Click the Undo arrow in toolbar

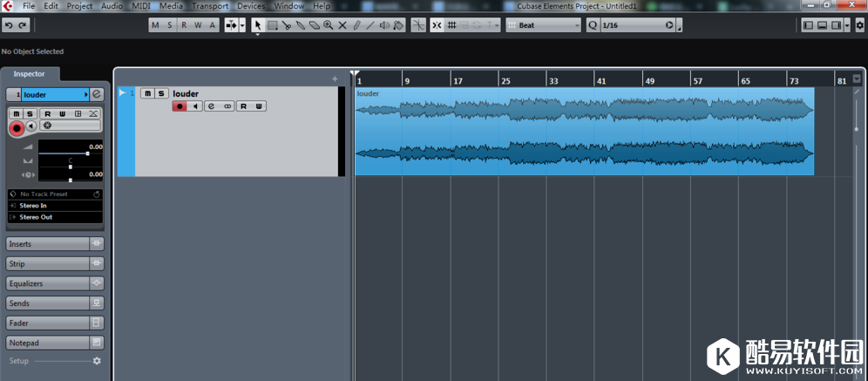[x=8, y=25]
